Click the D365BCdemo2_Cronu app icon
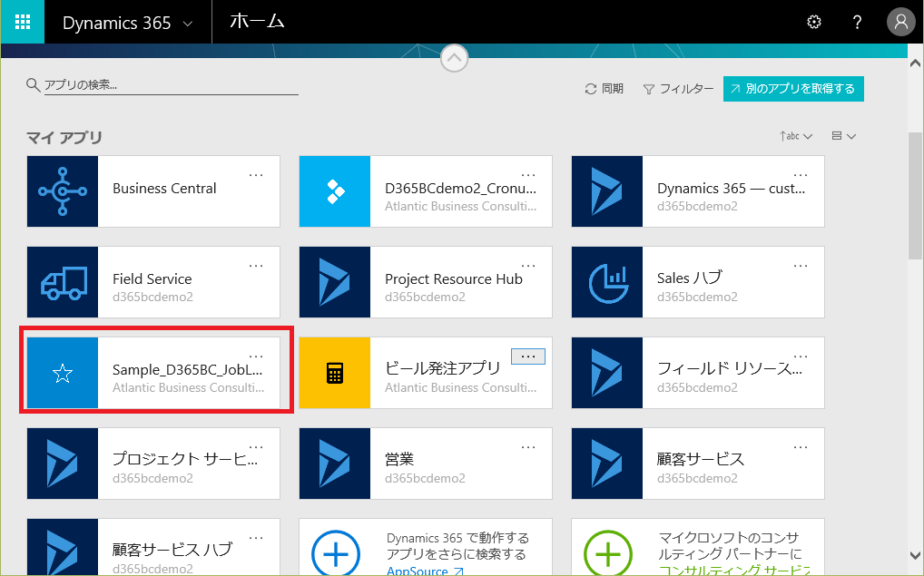 click(335, 191)
